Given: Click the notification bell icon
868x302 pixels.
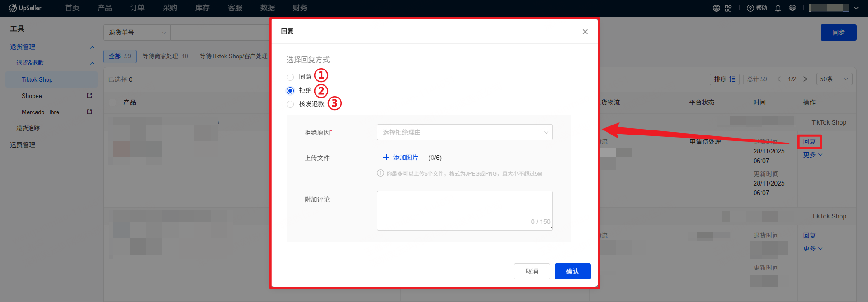Looking at the screenshot, I should pyautogui.click(x=778, y=8).
